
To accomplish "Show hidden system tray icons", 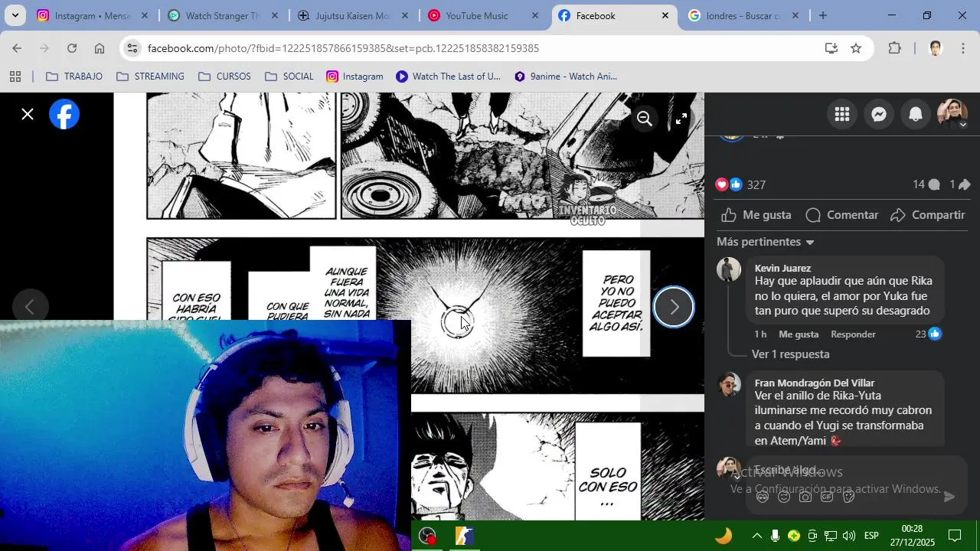I will tap(756, 536).
